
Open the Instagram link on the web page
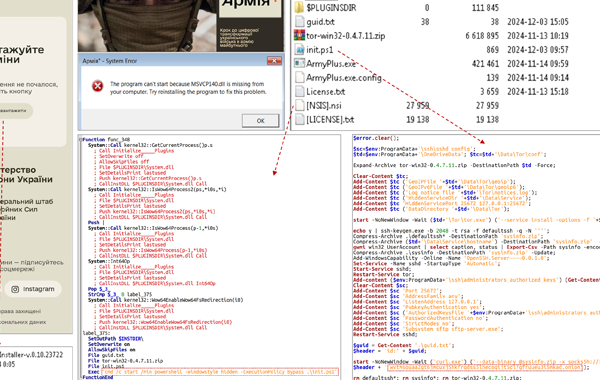[x=33, y=289]
